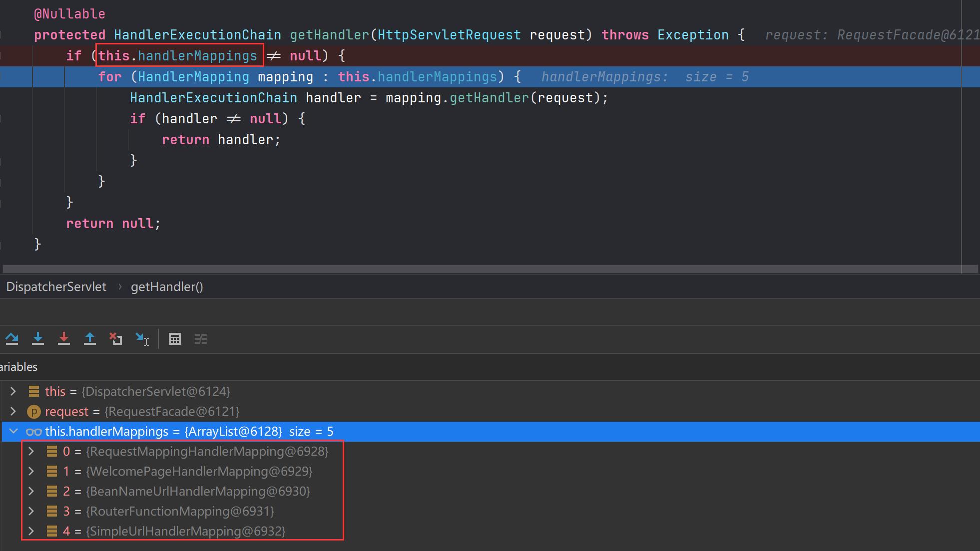The image size is (980, 551).
Task: Click the Step Out debugger icon
Action: [90, 339]
